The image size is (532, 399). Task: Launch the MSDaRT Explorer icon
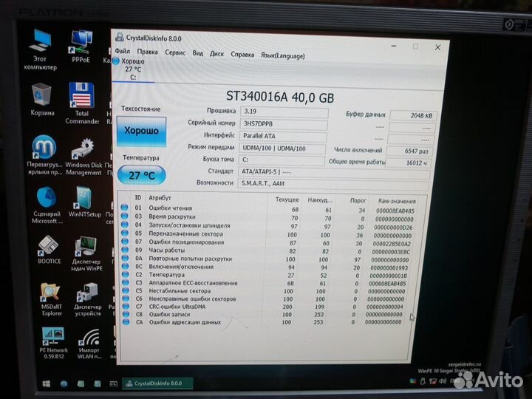pyautogui.click(x=52, y=299)
